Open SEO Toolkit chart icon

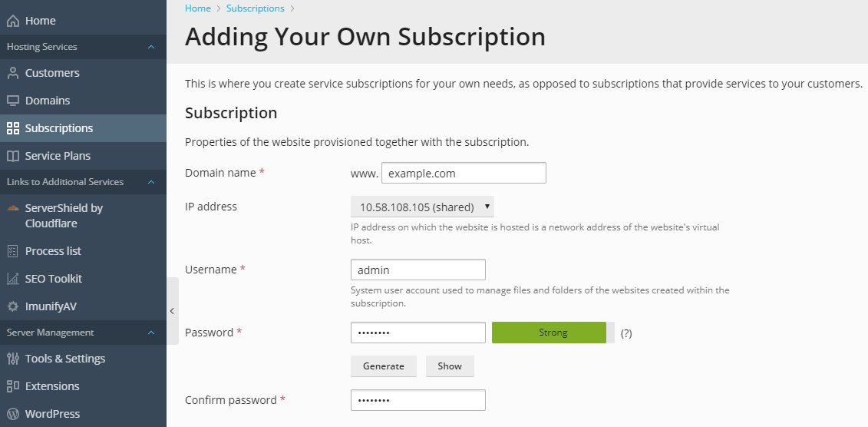[13, 279]
